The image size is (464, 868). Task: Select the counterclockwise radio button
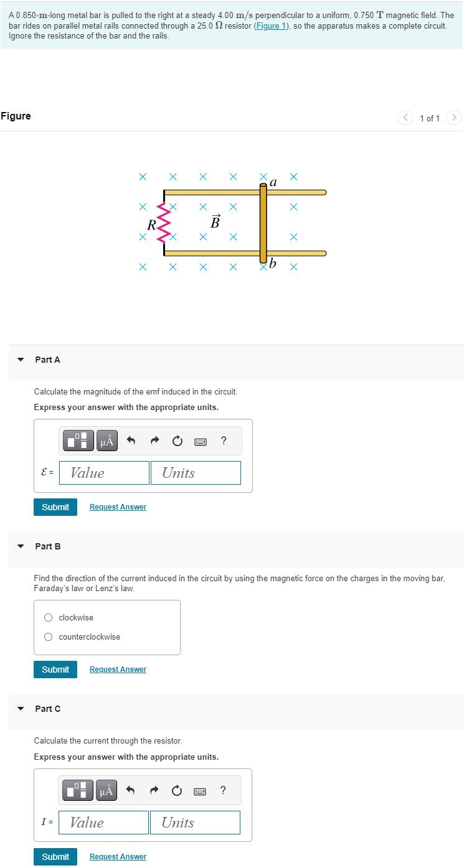point(48,637)
